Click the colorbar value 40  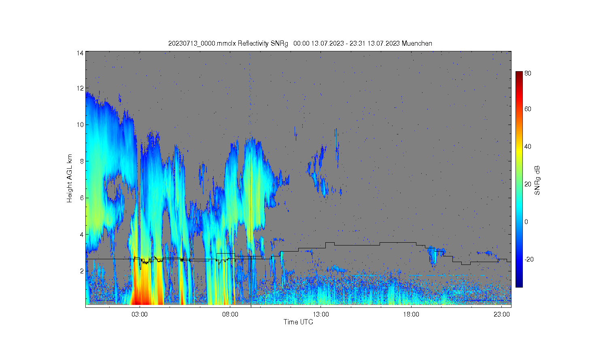(528, 147)
